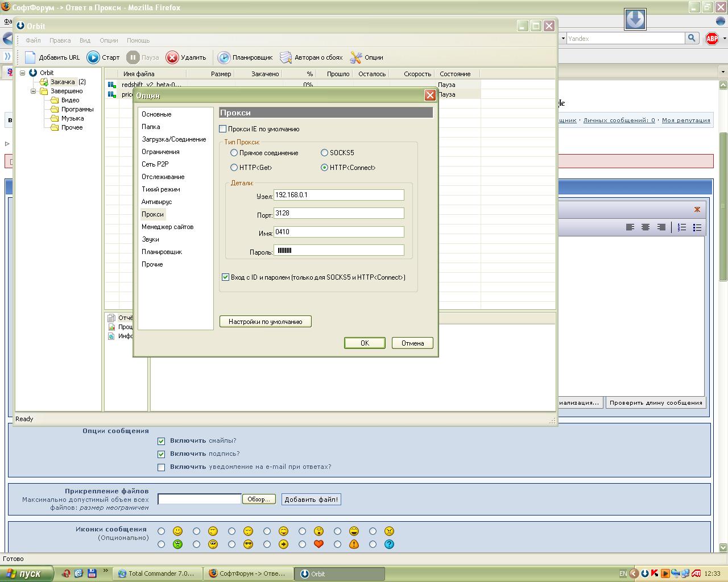Open the Yandex search engine dropdown
728x582 pixels.
pos(563,39)
